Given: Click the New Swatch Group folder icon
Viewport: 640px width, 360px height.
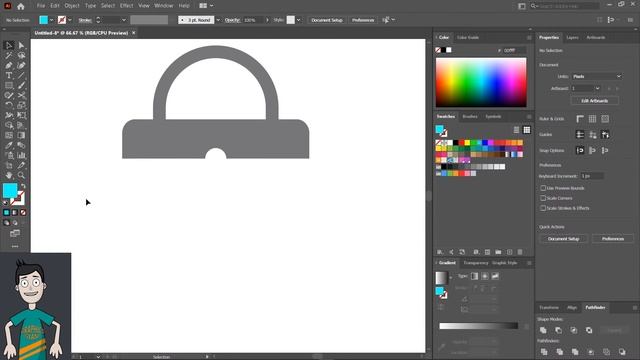Looking at the screenshot, I should pyautogui.click(x=498, y=252).
